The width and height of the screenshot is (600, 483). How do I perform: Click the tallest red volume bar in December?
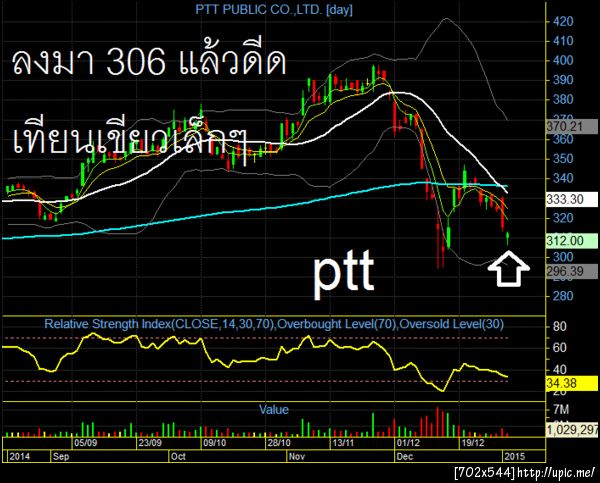tap(437, 422)
